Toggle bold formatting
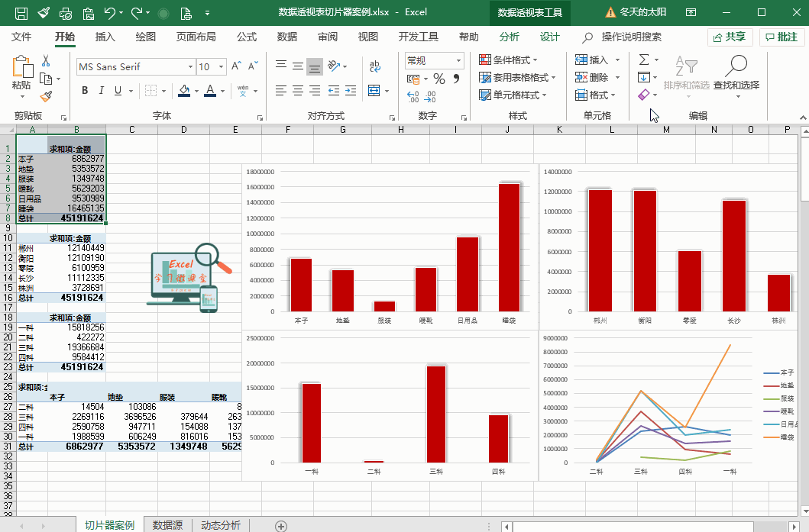Viewport: 809px width, 532px height. (85, 91)
